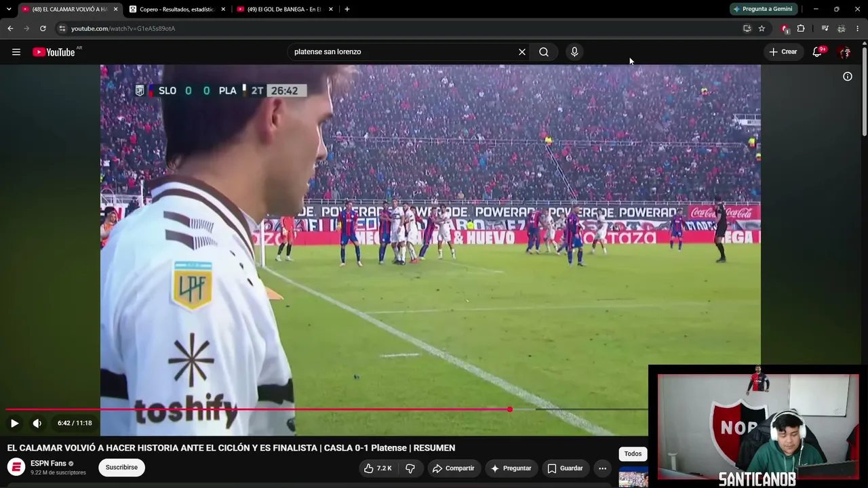This screenshot has width=868, height=488.
Task: Install app icon in address bar
Action: [747, 28]
